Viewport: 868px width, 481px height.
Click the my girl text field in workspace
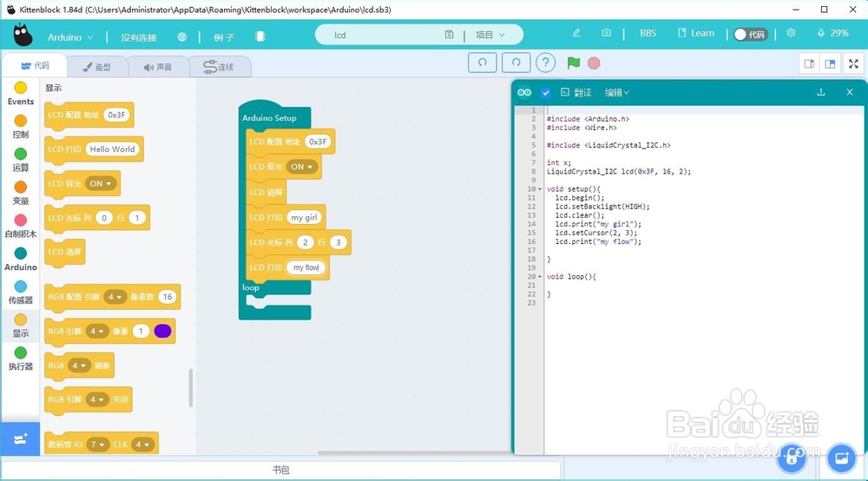tap(304, 218)
